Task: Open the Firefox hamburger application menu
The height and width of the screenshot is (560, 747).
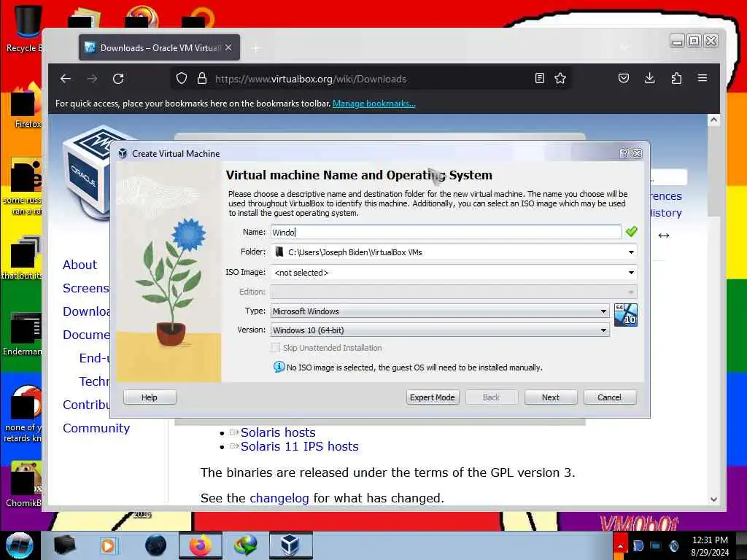Action: (703, 78)
